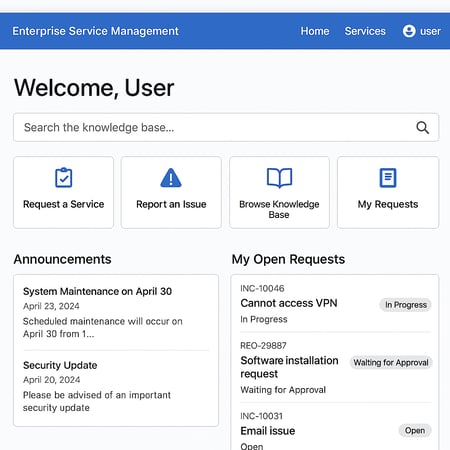Select the April 23, 2024 date text
Image resolution: width=450 pixels, height=450 pixels.
point(51,306)
